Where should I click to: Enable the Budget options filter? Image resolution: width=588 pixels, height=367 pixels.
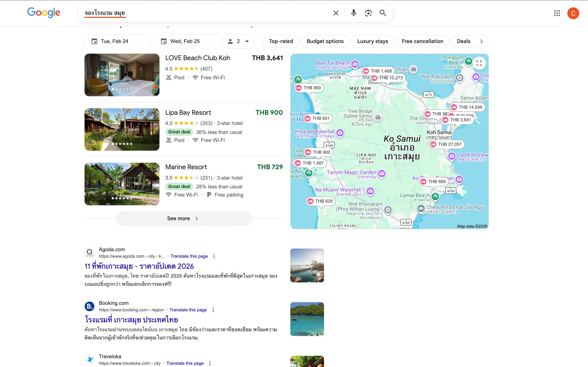point(325,41)
